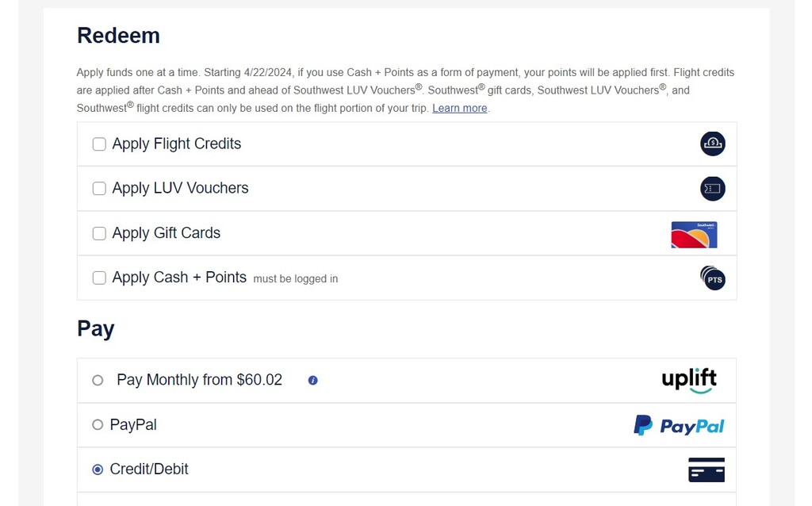This screenshot has width=812, height=506.
Task: Select the Pay Monthly radio button
Action: 98,381
